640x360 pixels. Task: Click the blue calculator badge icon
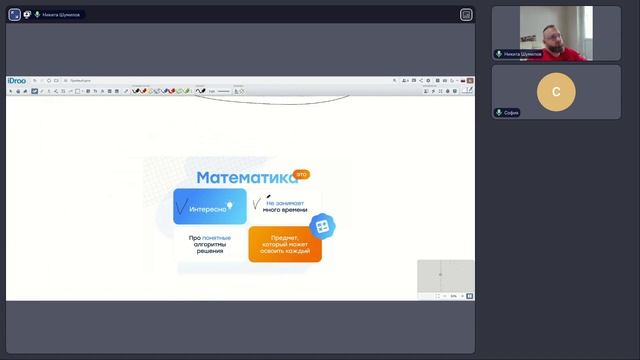tap(322, 226)
